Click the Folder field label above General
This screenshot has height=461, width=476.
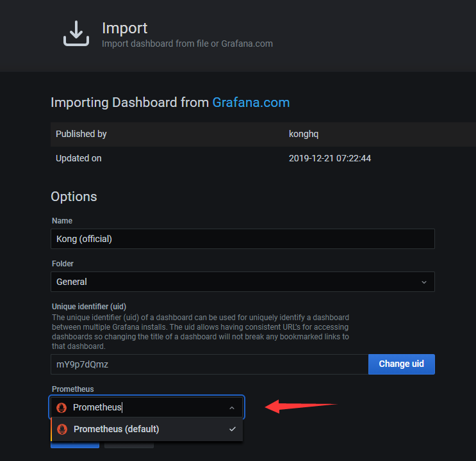point(63,263)
